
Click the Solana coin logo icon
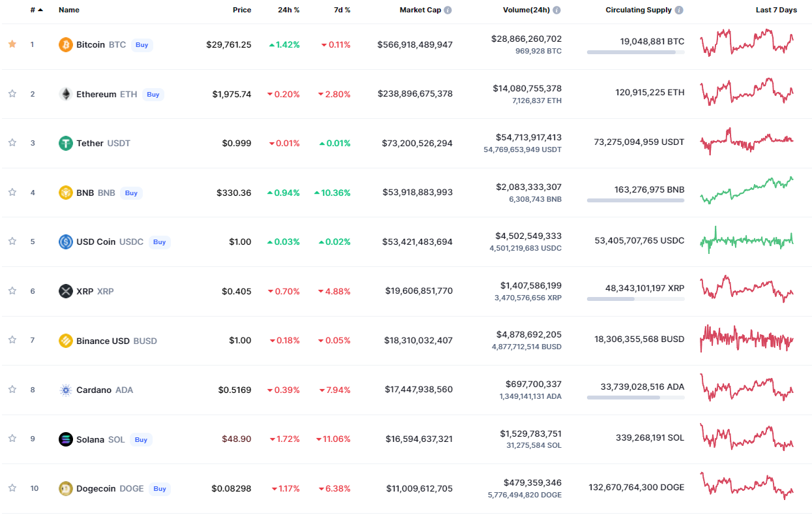pyautogui.click(x=65, y=439)
